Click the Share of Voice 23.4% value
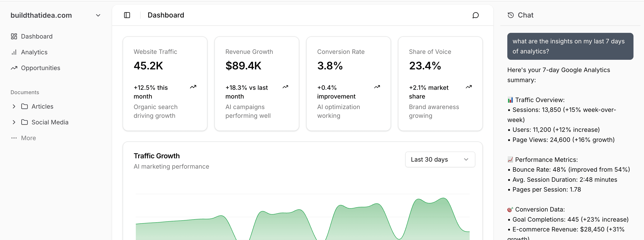This screenshot has height=240, width=644. pyautogui.click(x=425, y=66)
